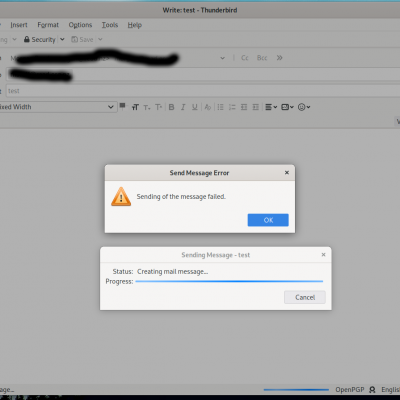Show the Bcc address field
Screen dimensions: 400x400
coord(262,58)
